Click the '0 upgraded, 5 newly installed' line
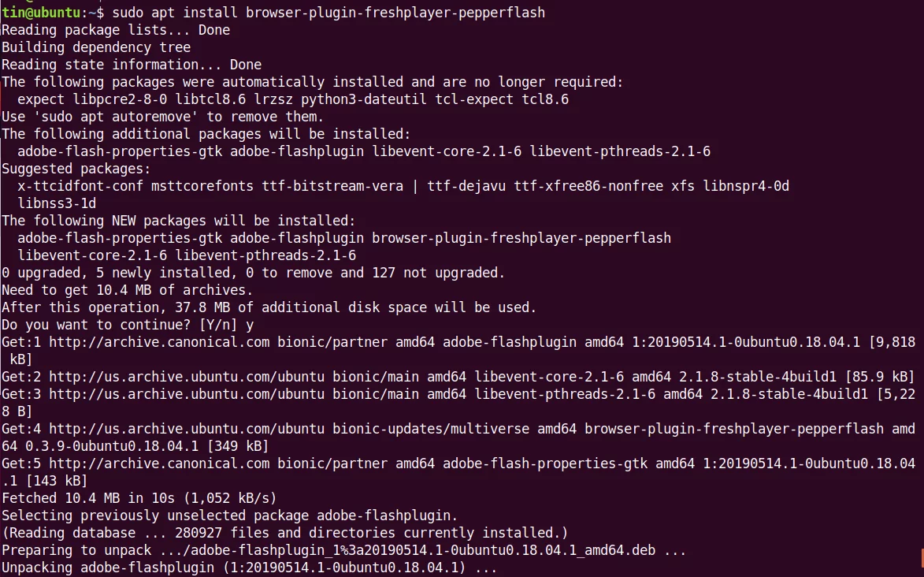924x577 pixels. click(x=254, y=273)
